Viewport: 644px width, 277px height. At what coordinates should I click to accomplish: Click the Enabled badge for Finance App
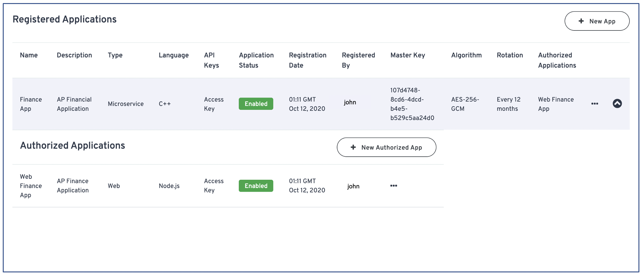[256, 104]
